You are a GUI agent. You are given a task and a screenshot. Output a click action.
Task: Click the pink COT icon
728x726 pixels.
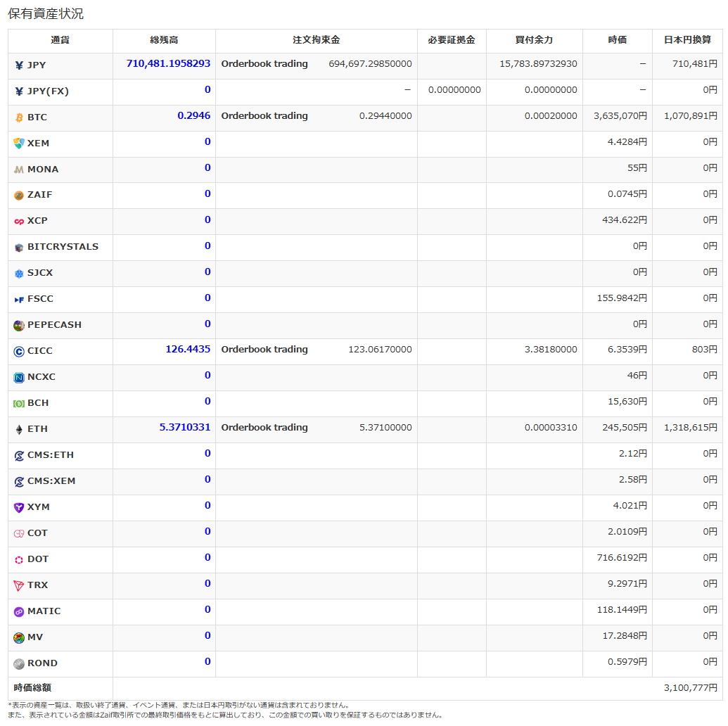[19, 534]
